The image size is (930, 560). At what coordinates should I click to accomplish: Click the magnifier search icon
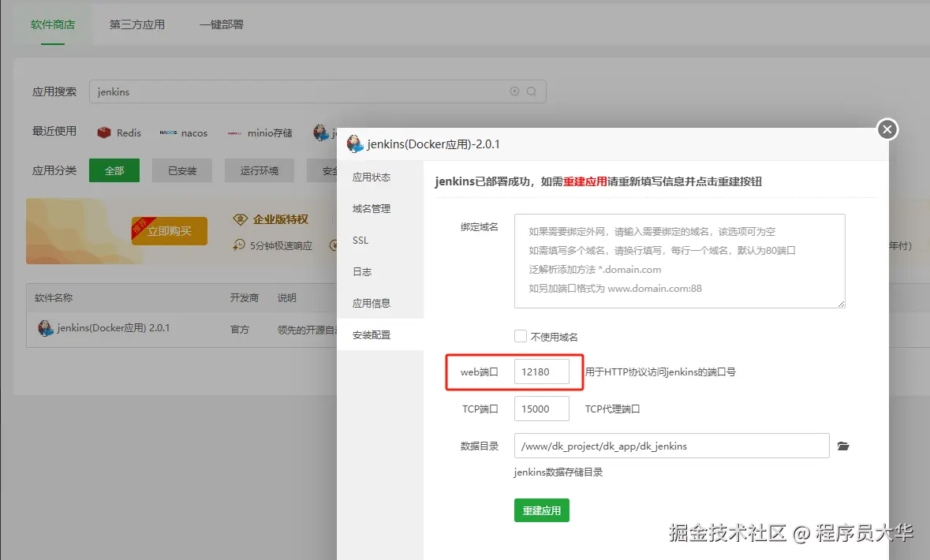tap(532, 91)
